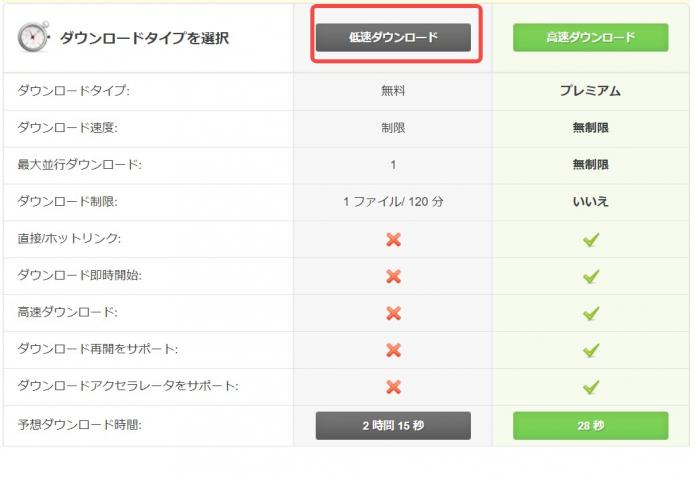Click green check for 直接/ホットリンク row
This screenshot has width=700, height=480.
click(590, 239)
